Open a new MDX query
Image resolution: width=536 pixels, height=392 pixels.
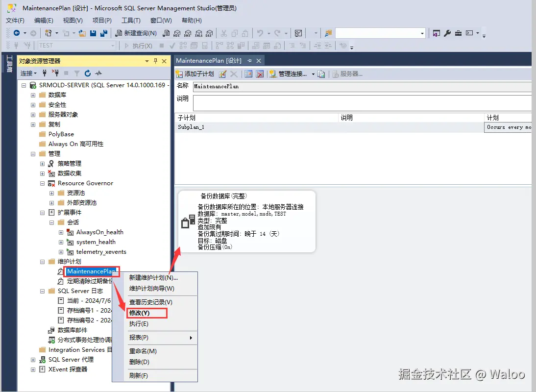click(x=177, y=33)
